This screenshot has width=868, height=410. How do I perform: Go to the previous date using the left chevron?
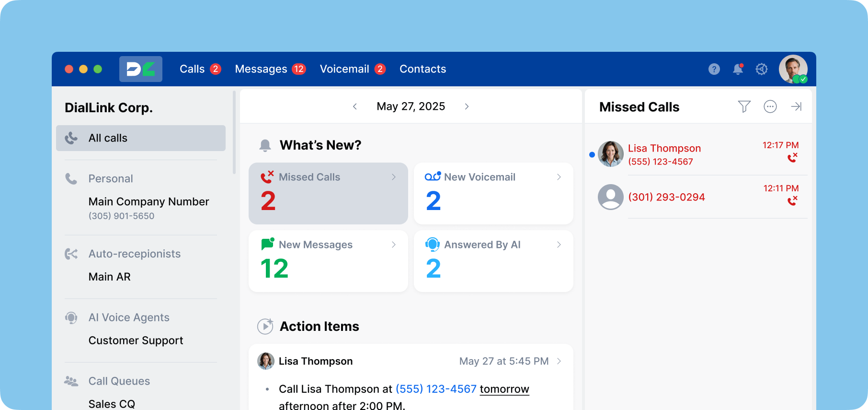(x=355, y=106)
